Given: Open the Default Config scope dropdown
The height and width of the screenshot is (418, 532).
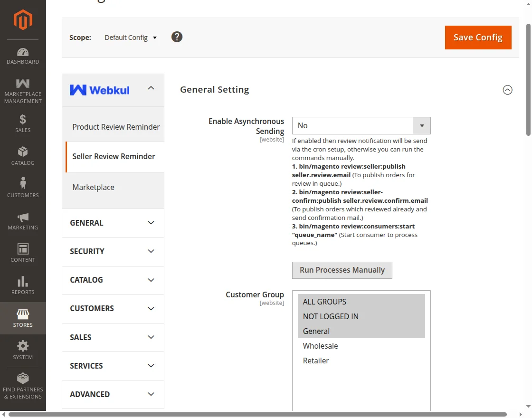Looking at the screenshot, I should point(131,37).
